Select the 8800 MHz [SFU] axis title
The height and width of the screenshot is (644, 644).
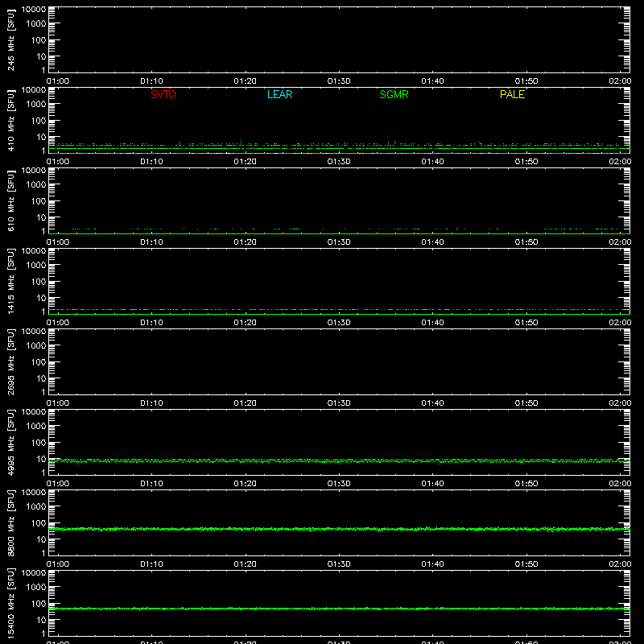[10, 522]
